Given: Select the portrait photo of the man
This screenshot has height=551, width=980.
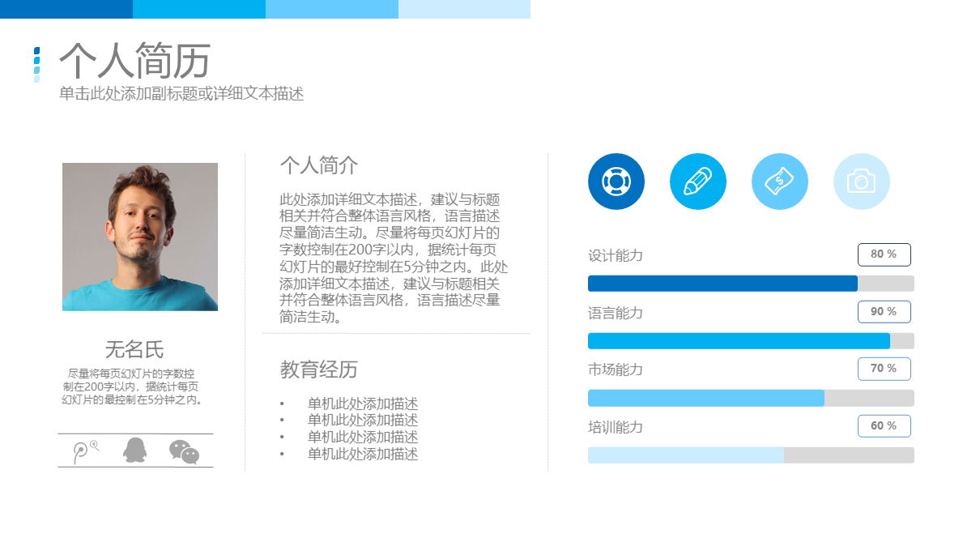Looking at the screenshot, I should [140, 237].
